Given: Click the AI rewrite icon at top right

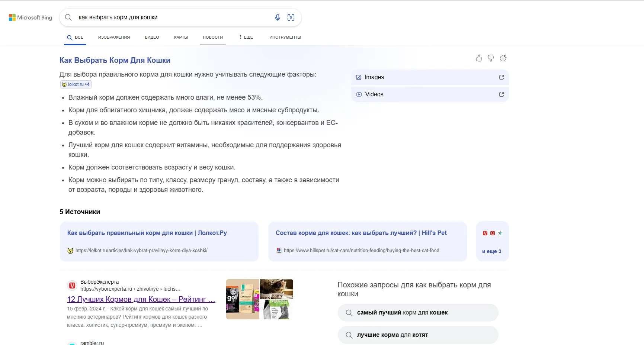Looking at the screenshot, I should point(503,58).
